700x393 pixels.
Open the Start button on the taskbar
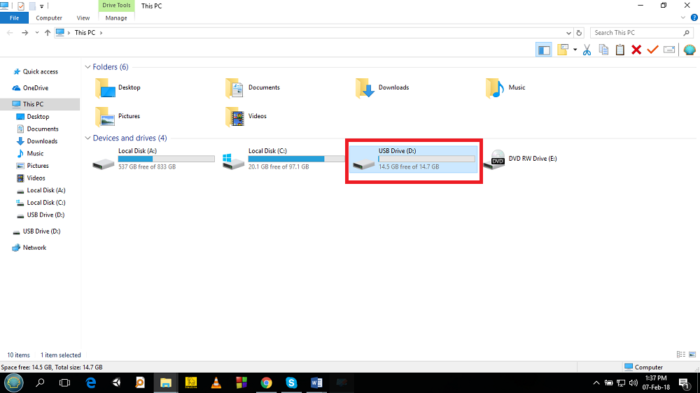tap(13, 383)
